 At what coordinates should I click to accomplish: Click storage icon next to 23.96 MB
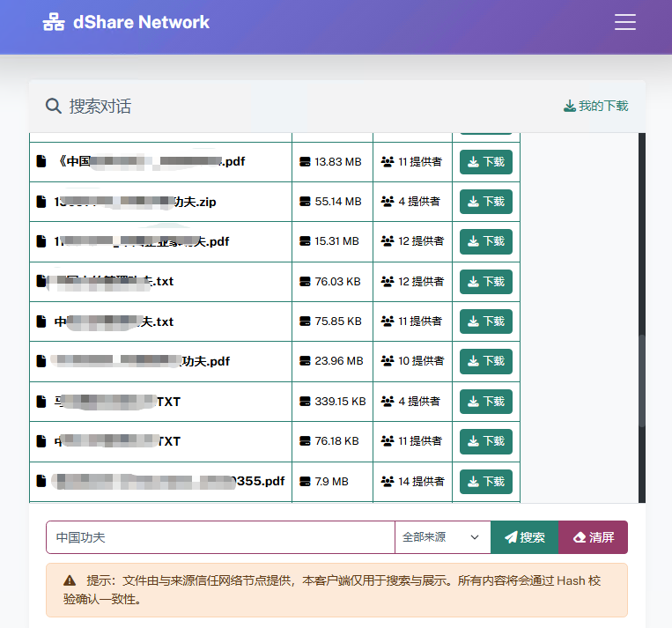coord(306,361)
